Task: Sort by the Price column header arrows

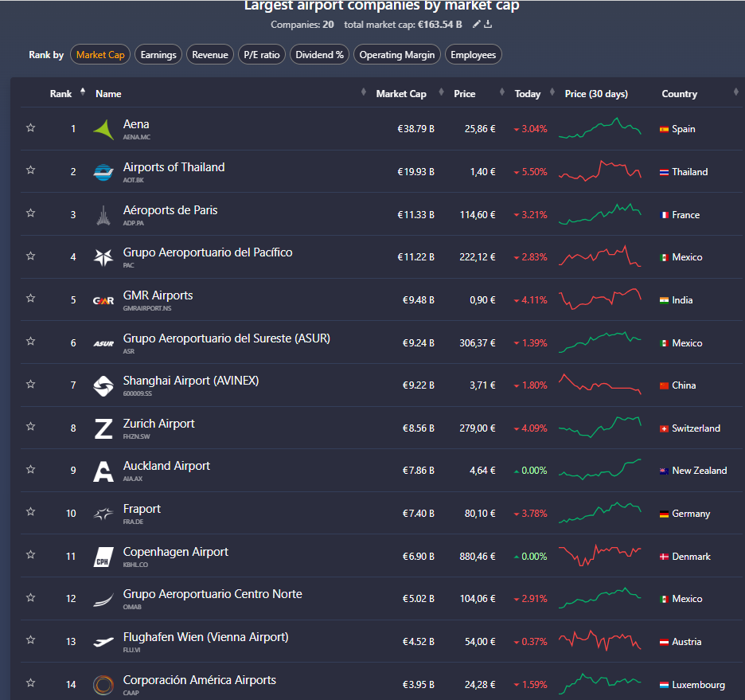Action: [502, 92]
